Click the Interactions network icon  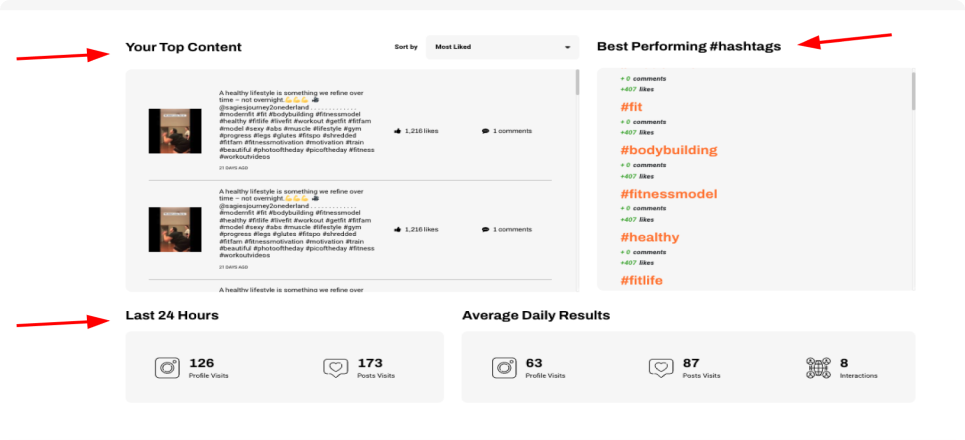point(818,368)
